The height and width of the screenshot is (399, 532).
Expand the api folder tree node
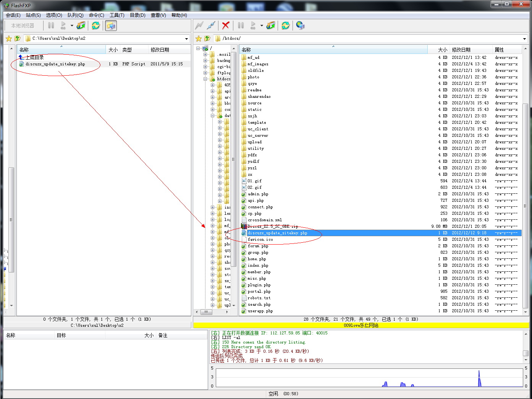212,91
